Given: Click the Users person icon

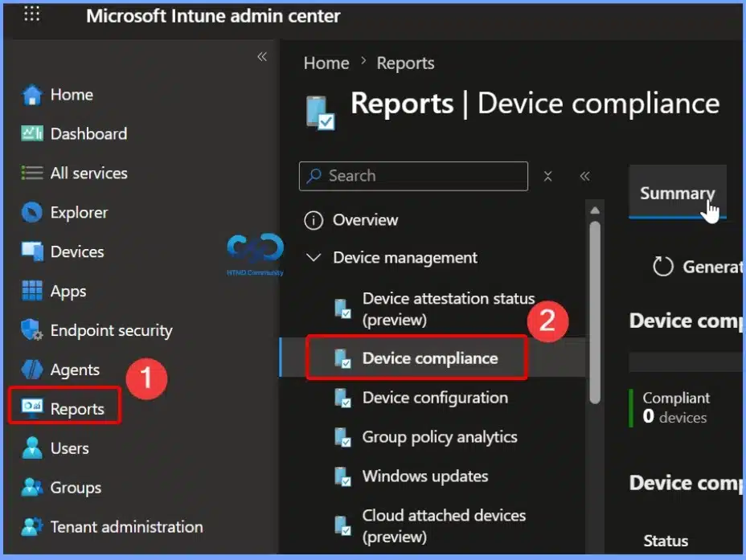Looking at the screenshot, I should tap(32, 448).
